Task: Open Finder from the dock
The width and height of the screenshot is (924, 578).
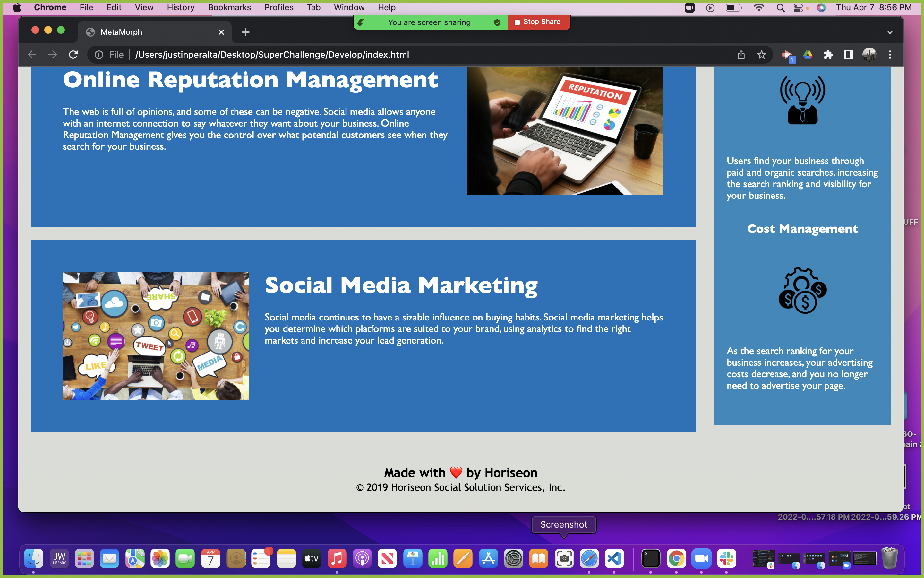Action: click(34, 558)
